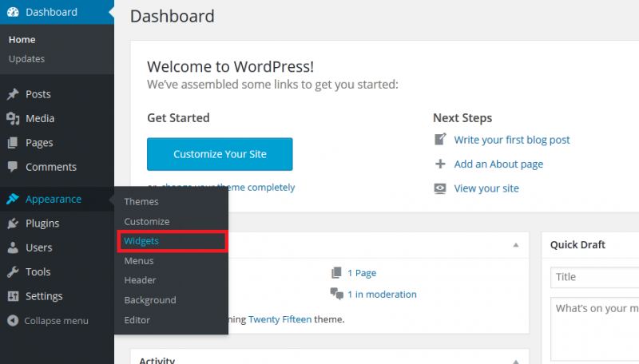This screenshot has width=639, height=364.
Task: Click the Posts pushpin icon
Action: [13, 94]
